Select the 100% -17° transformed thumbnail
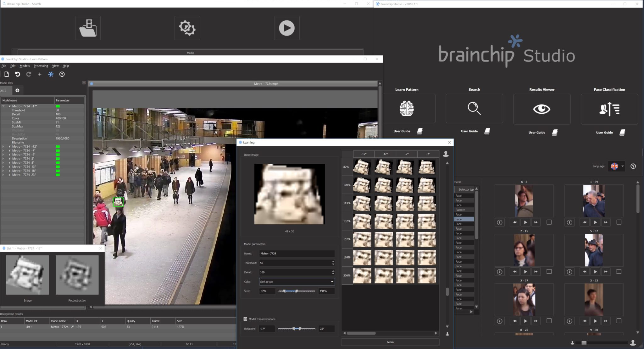This screenshot has width=644, height=349. (362, 185)
